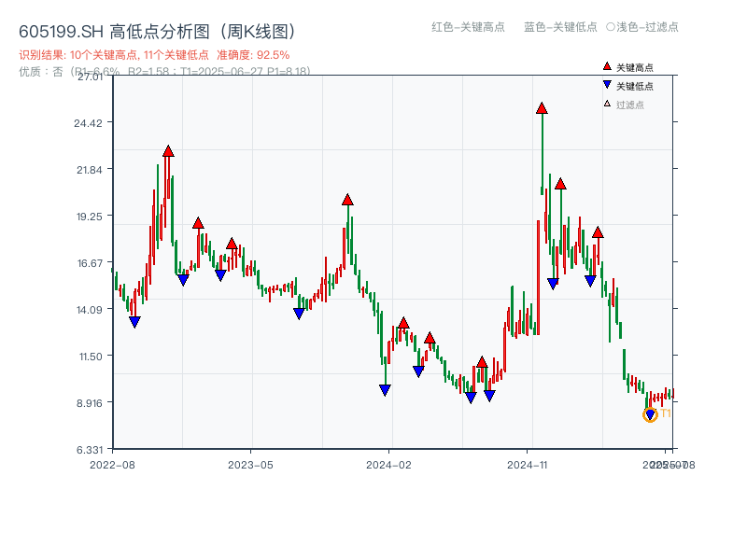747x560 pixels.
Task: Toggle the 关键高点 series in the legend
Action: (626, 67)
